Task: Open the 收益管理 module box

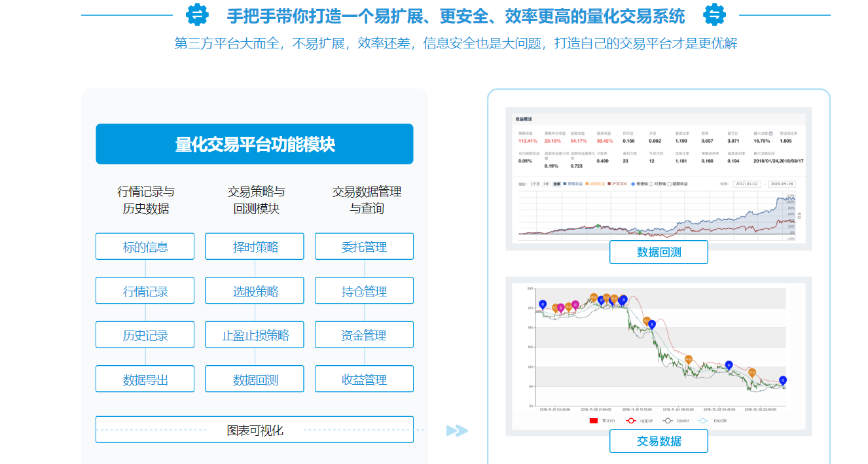Action: pos(364,379)
